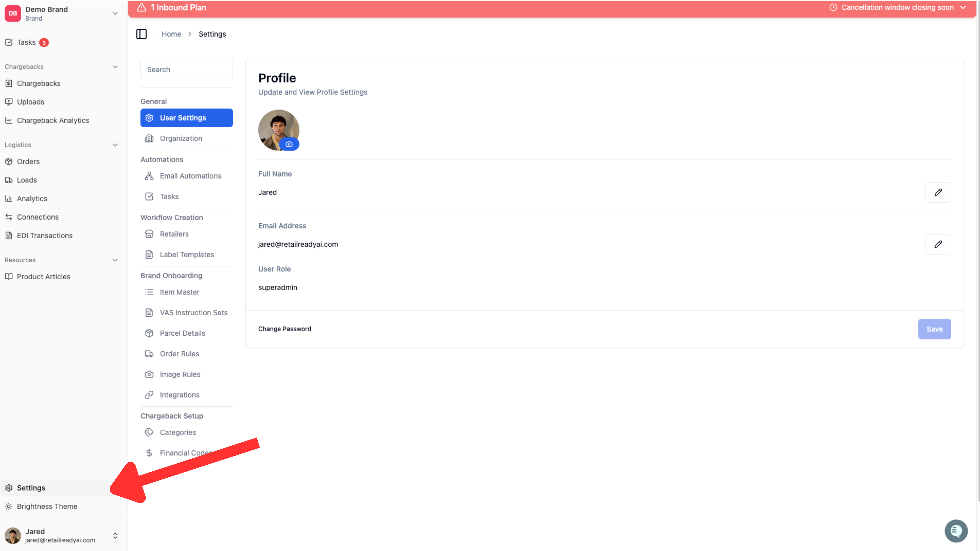Screen dimensions: 980x551
Task: Click the Save button
Action: [934, 329]
